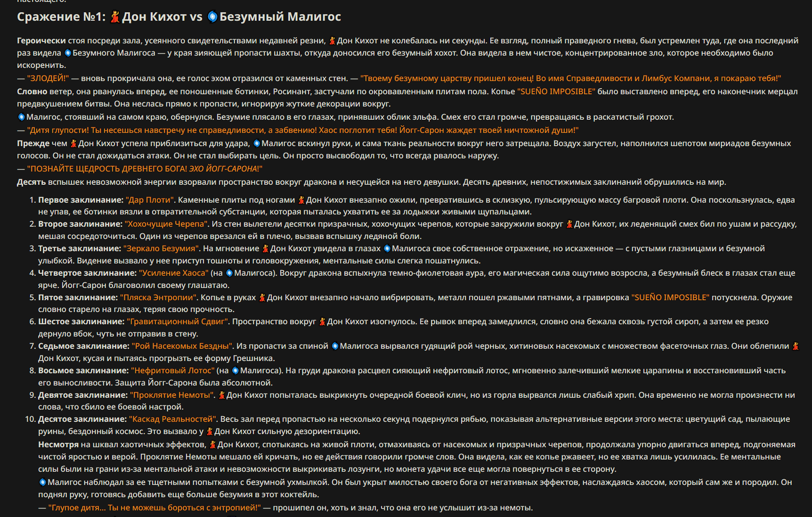Click the spell name 'Пляска Энтропии'
This screenshot has height=517, width=812.
pyautogui.click(x=158, y=297)
